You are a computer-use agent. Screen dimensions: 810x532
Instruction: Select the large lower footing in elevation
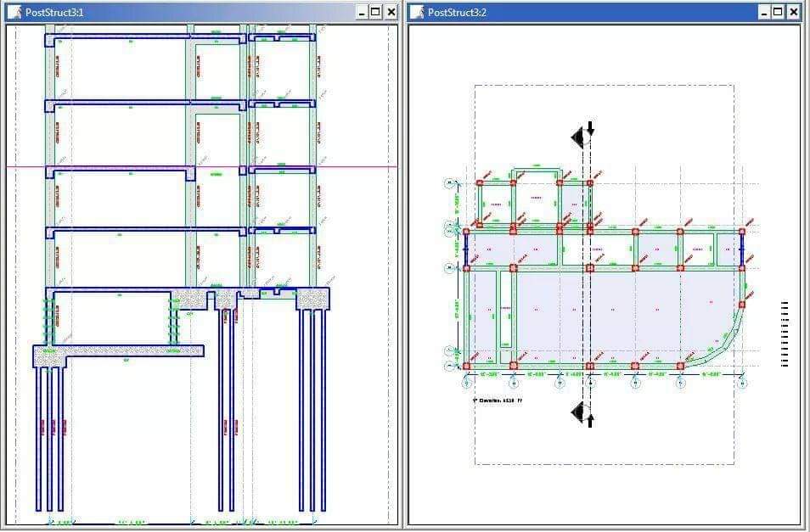119,350
